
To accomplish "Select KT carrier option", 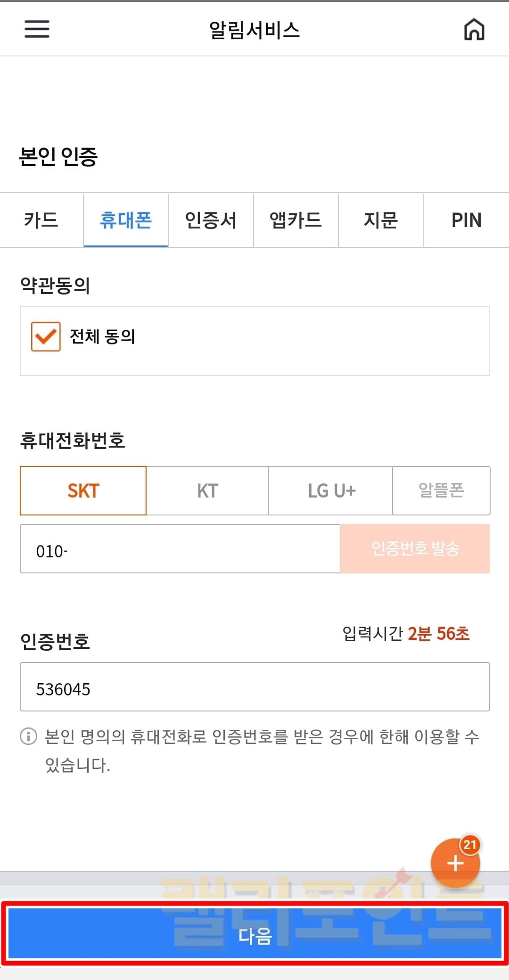I will point(207,491).
